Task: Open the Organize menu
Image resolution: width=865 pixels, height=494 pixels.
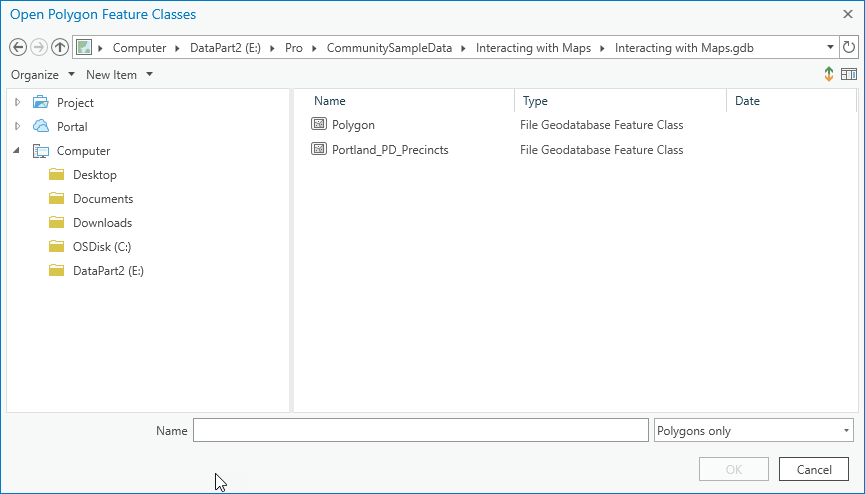Action: [42, 75]
